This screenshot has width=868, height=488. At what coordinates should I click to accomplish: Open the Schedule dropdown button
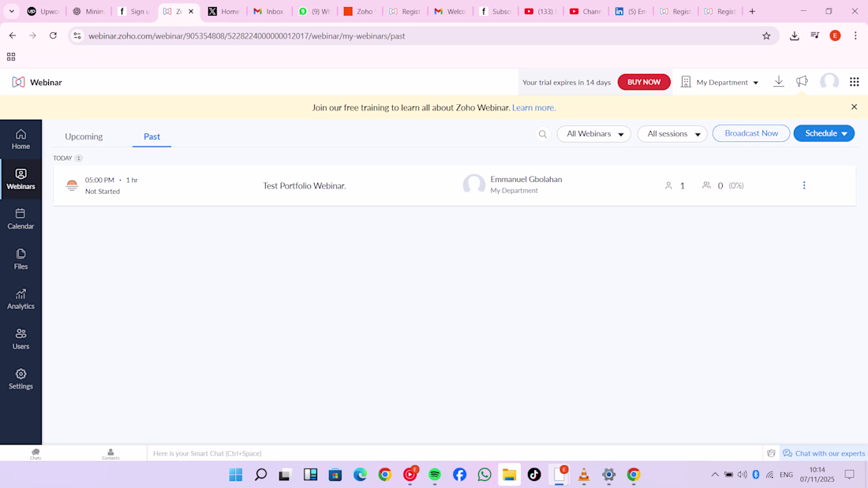coord(824,133)
